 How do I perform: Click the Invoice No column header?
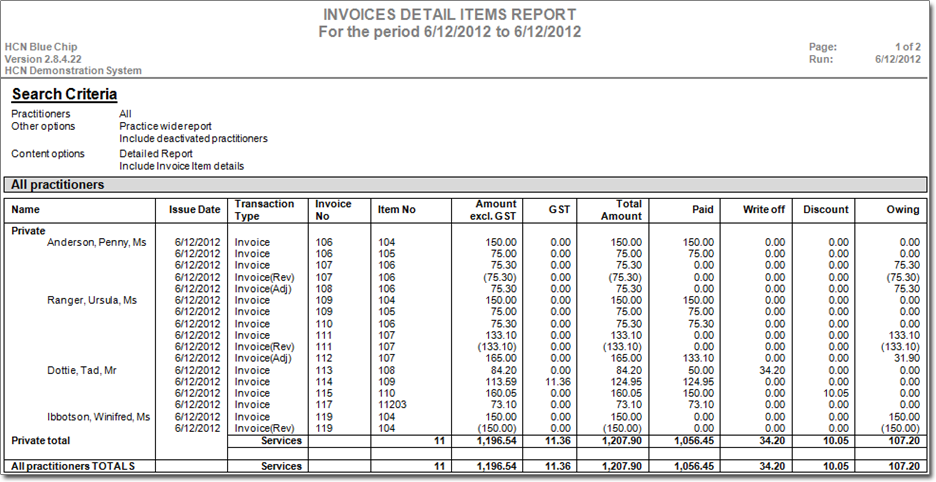[x=333, y=210]
